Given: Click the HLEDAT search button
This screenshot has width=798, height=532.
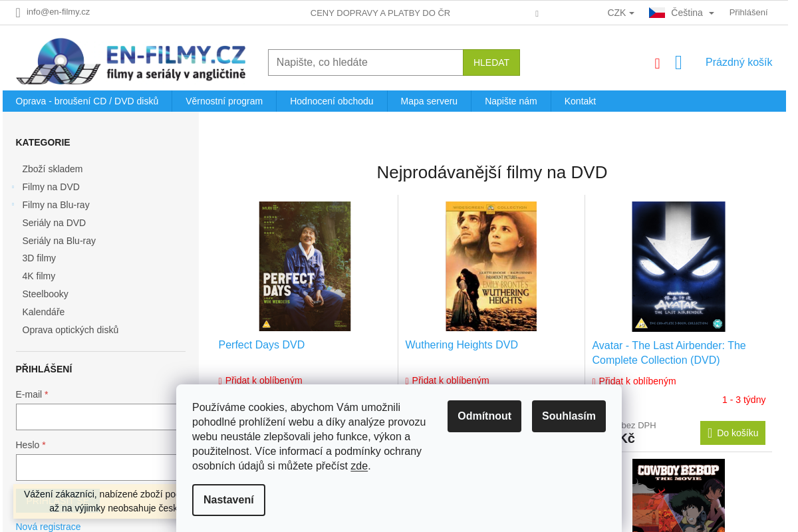Looking at the screenshot, I should [x=491, y=63].
